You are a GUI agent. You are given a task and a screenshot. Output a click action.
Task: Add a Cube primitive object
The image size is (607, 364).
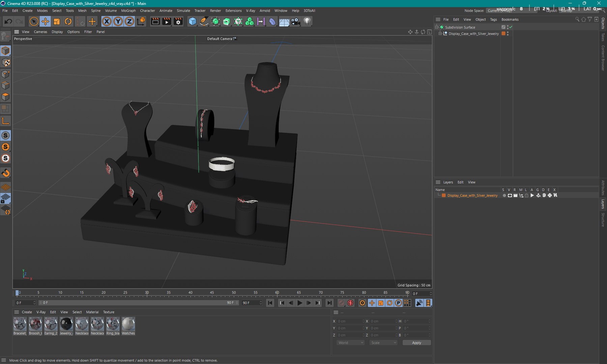click(x=192, y=22)
